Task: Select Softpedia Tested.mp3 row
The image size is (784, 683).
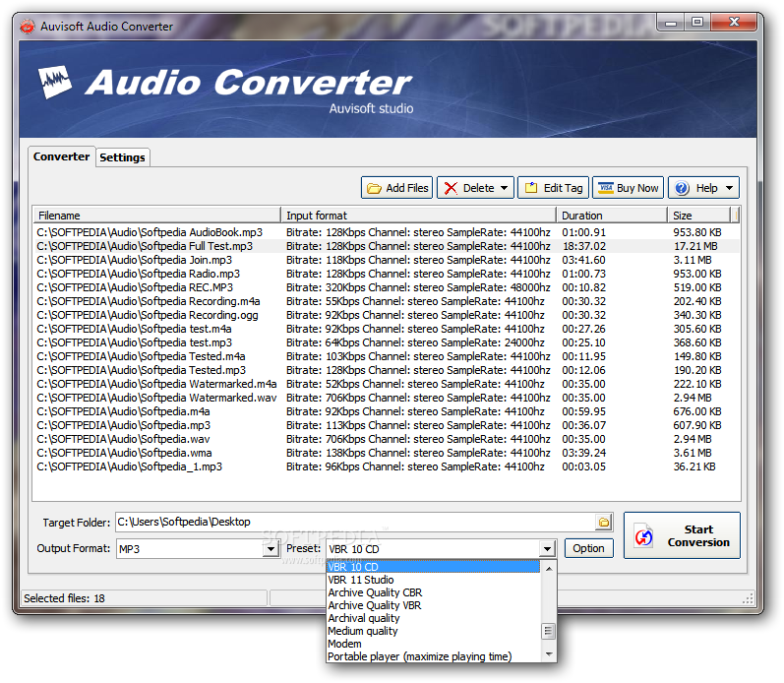Action: coord(386,370)
